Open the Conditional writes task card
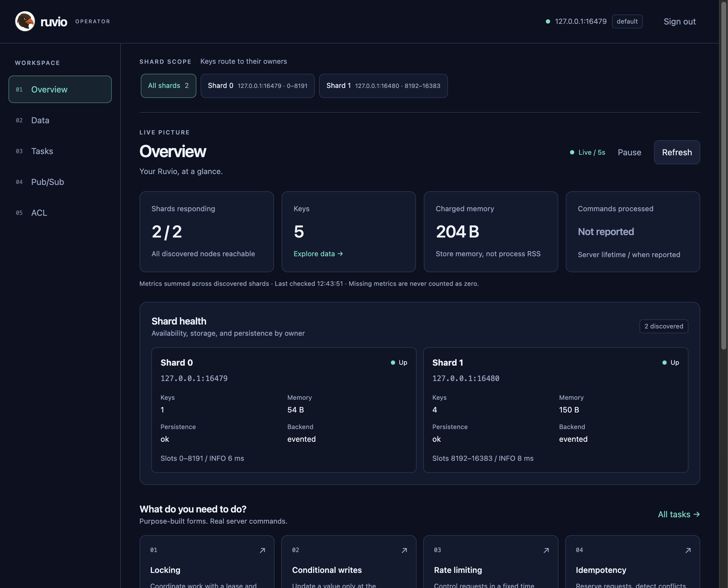Screen dimensions: 728x588 349,562
